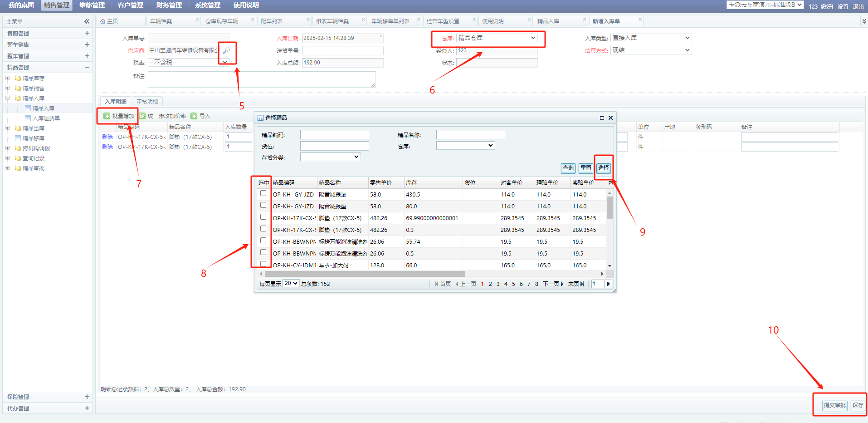Click the 查询 button in dialog
868x423 pixels.
[568, 168]
